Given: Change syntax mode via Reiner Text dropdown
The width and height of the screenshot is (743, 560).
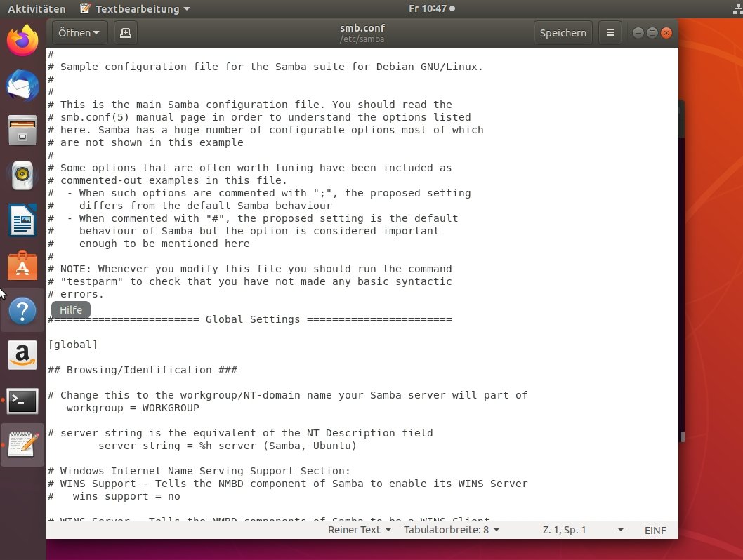Looking at the screenshot, I should click(359, 530).
